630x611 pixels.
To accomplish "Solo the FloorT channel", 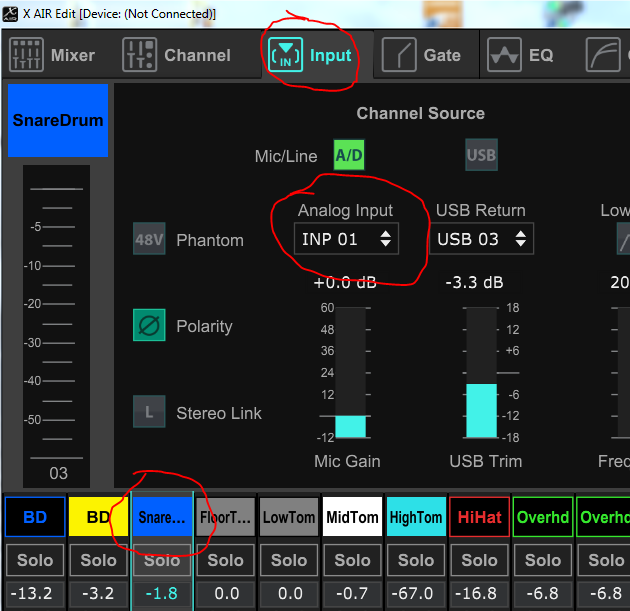I will [225, 560].
